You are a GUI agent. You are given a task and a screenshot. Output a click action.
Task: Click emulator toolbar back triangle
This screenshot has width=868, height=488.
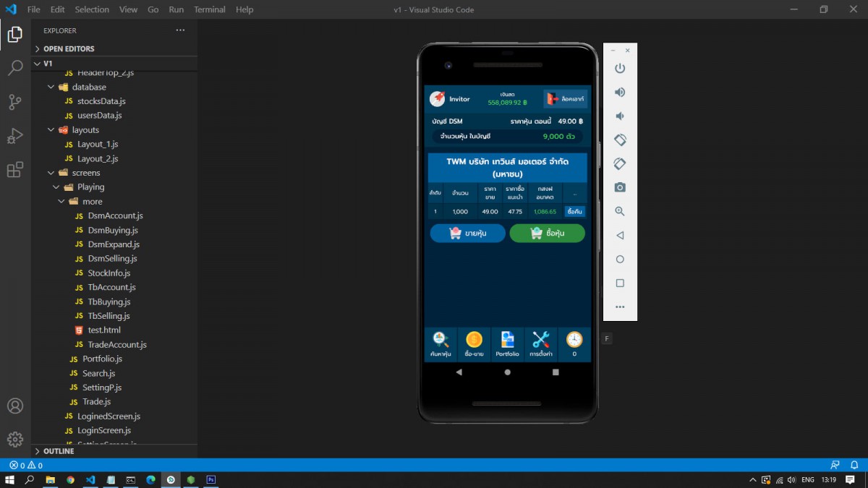point(620,235)
